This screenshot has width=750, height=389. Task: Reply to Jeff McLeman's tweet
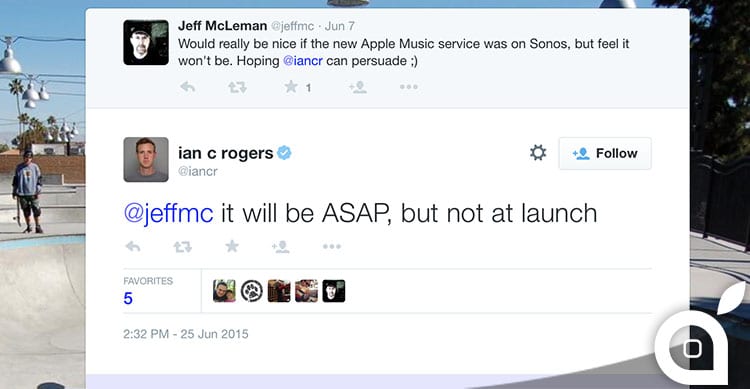coord(188,87)
